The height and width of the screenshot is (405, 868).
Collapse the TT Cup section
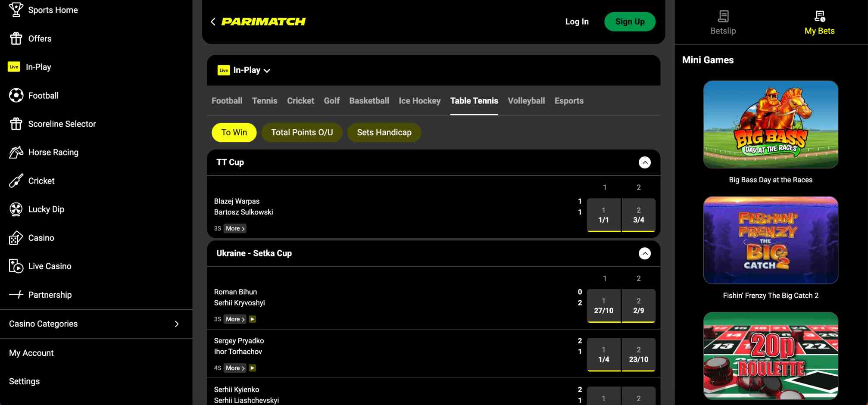645,162
